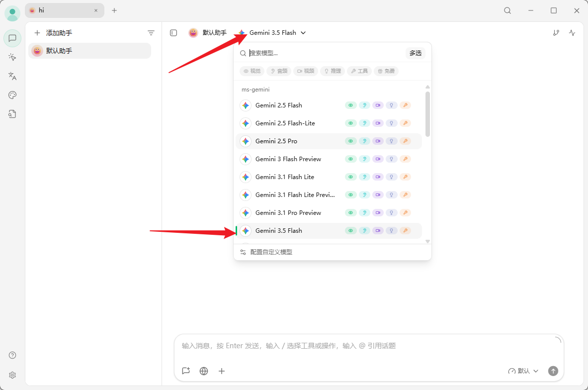Click the model list scroll-up arrow
This screenshot has height=390, width=588.
pyautogui.click(x=427, y=87)
